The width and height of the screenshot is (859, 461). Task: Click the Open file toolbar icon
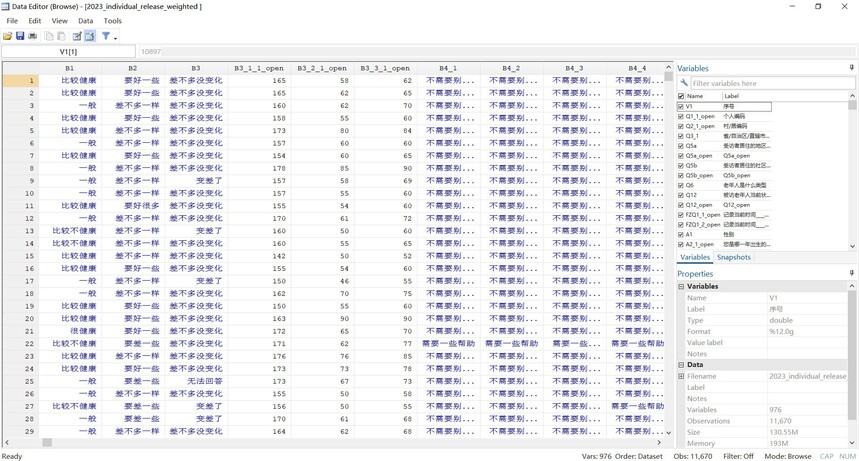tap(8, 37)
